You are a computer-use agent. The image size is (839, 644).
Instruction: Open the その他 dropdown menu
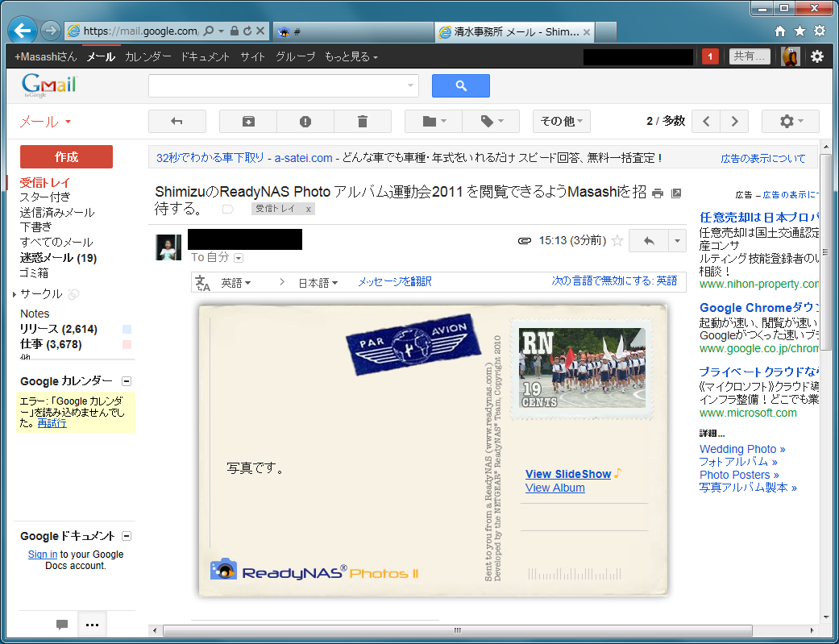(562, 122)
